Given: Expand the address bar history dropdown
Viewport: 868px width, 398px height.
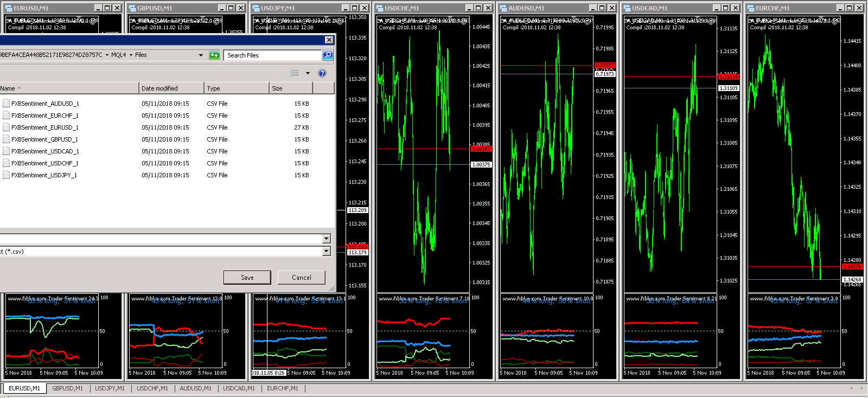Looking at the screenshot, I should click(x=201, y=55).
